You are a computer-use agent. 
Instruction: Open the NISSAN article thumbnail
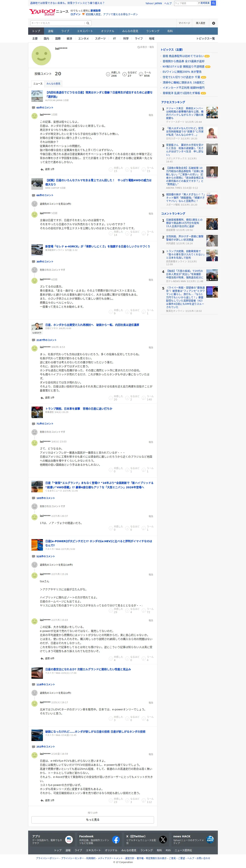click(37, 329)
